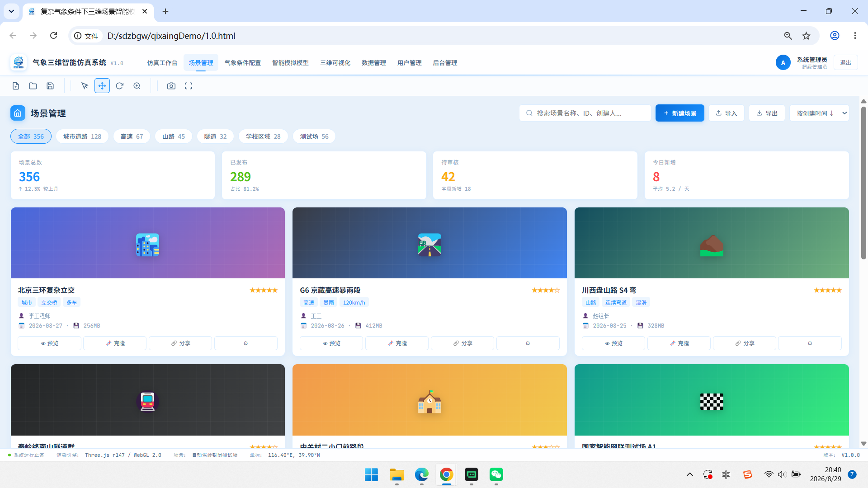868x488 pixels.
Task: Click the page vertical scrollbar thumb
Action: (863, 183)
